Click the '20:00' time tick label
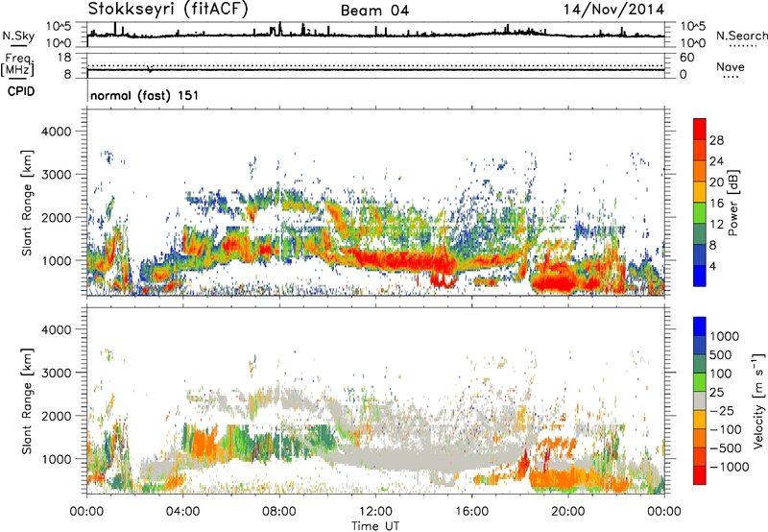The image size is (768, 532). pyautogui.click(x=567, y=512)
